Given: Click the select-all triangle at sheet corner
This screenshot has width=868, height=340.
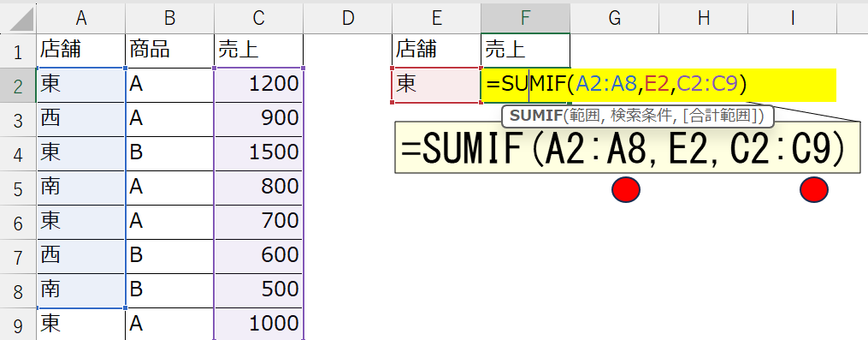Looking at the screenshot, I should (18, 17).
